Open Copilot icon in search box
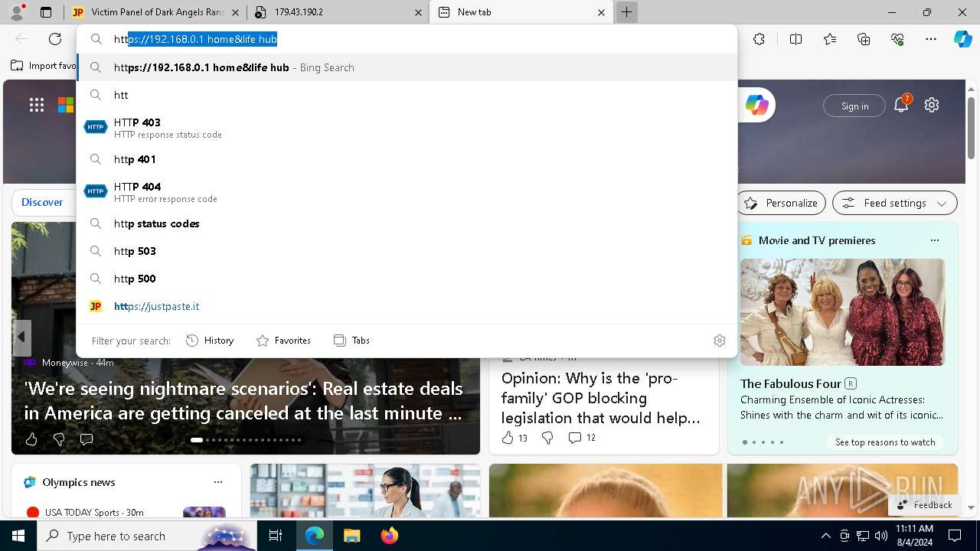This screenshot has height=551, width=980. point(757,106)
